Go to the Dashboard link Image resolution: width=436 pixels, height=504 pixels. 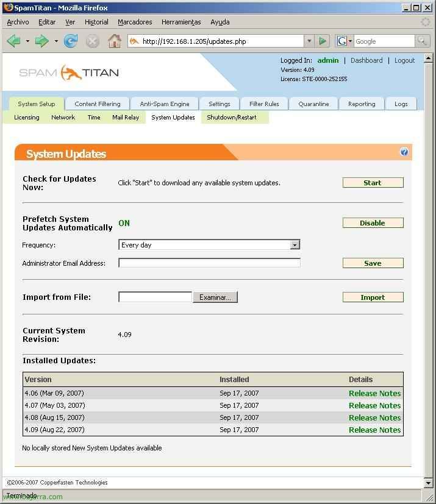click(366, 60)
